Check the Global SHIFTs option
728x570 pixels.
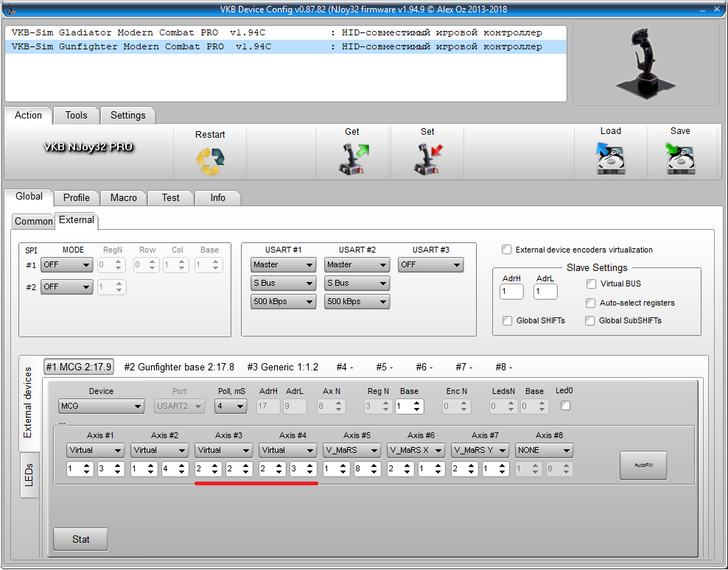pyautogui.click(x=507, y=320)
